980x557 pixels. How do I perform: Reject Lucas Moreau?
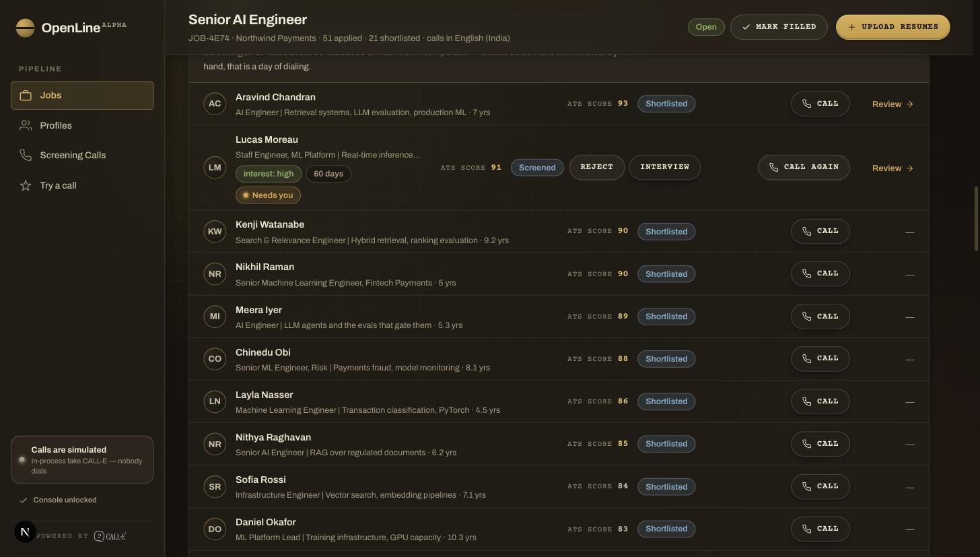tap(596, 167)
